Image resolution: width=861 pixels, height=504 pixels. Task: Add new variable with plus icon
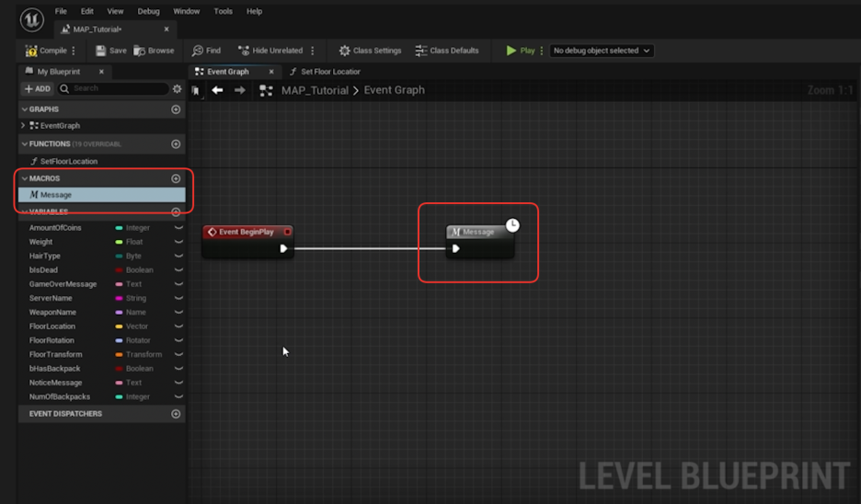[x=176, y=212]
